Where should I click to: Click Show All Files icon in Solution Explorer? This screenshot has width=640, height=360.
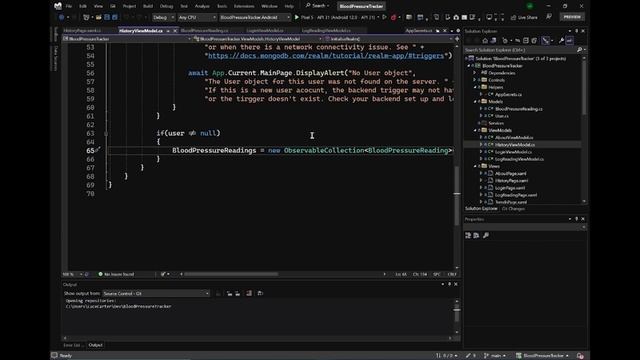(x=534, y=40)
